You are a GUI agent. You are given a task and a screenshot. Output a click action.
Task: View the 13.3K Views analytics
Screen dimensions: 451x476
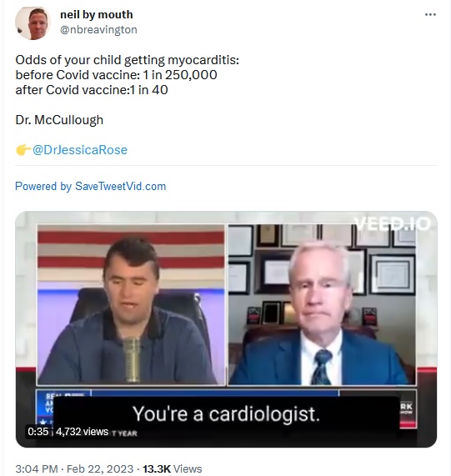(x=172, y=468)
